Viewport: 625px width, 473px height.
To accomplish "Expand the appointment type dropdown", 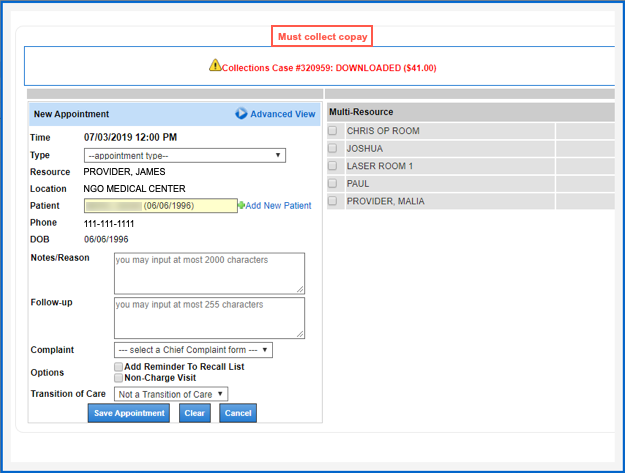I will (185, 155).
